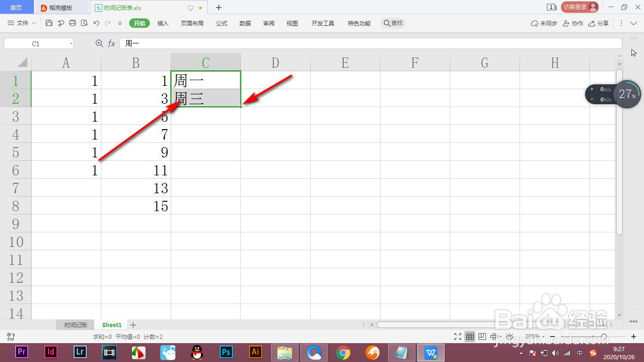Switch to normal grid view

tap(470, 337)
